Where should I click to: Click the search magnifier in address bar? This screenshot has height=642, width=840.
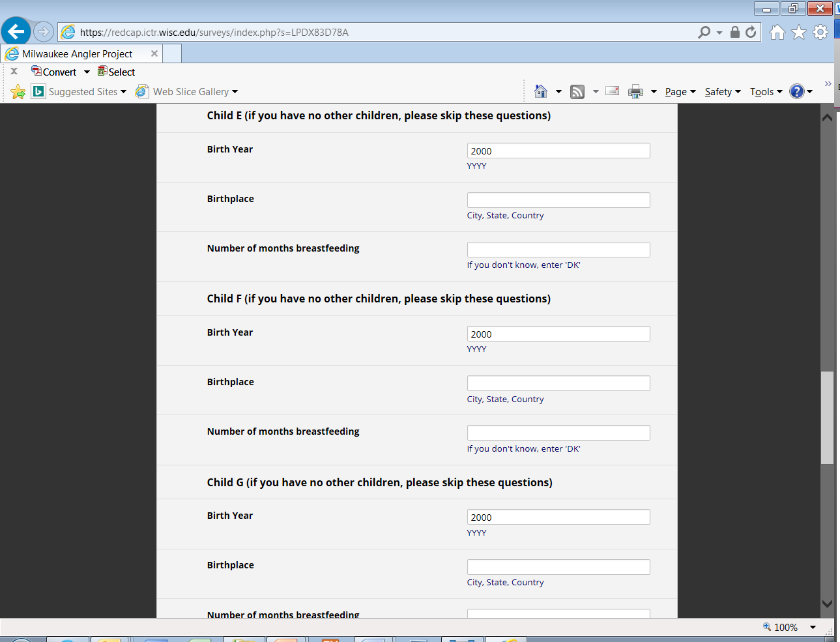pos(704,32)
